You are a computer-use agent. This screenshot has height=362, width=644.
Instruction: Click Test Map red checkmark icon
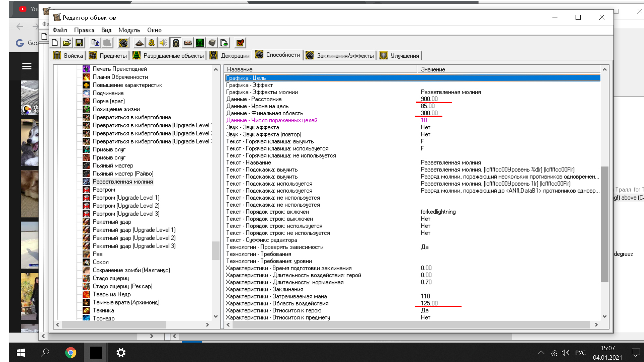(240, 43)
